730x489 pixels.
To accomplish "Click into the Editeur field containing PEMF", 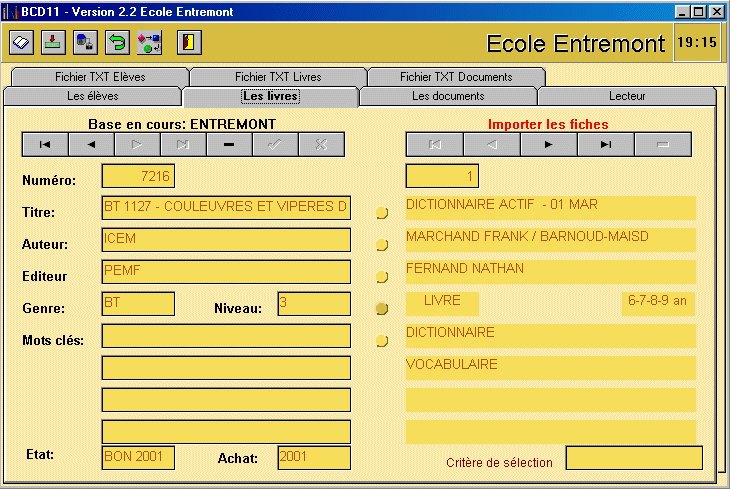I will (226, 272).
